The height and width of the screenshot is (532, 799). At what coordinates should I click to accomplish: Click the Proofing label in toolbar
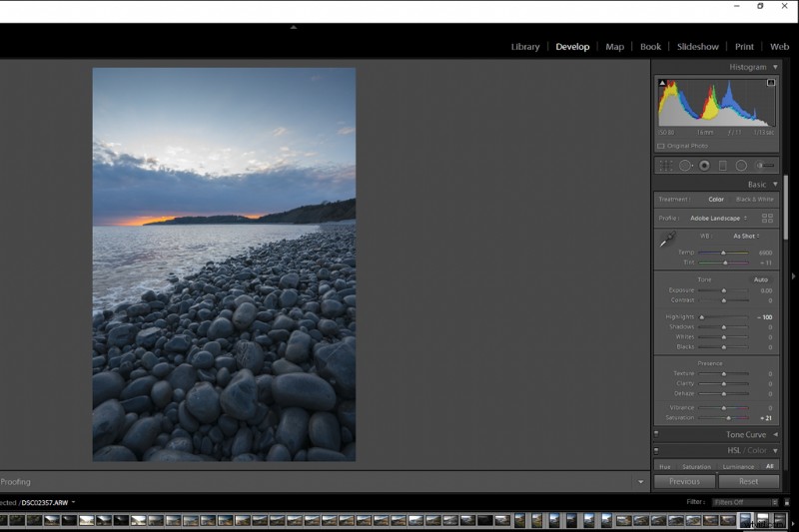tap(15, 482)
